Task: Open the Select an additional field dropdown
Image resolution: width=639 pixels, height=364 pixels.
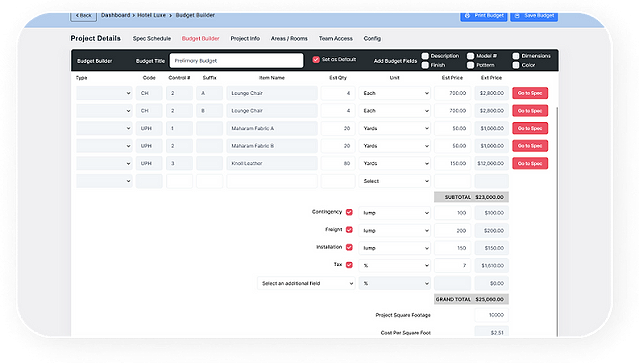Action: pos(306,283)
